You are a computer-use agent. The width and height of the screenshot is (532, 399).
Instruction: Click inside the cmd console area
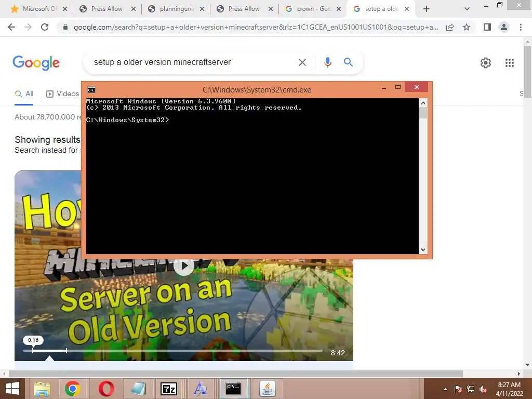(252, 176)
